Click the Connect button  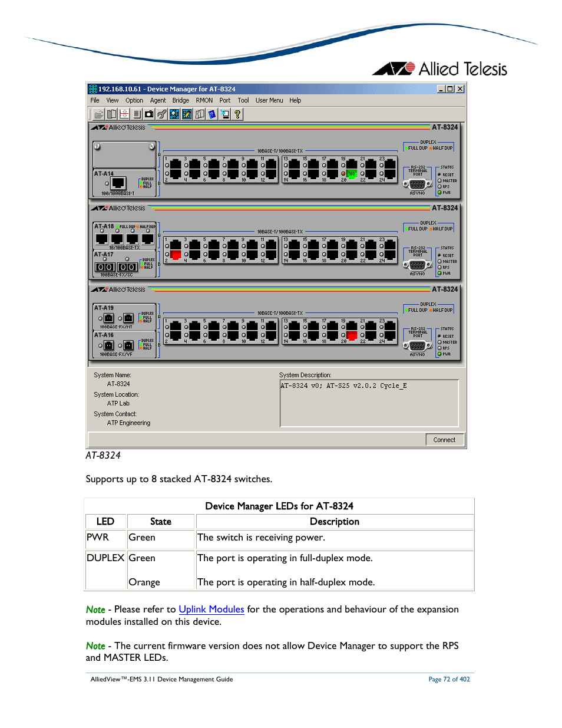pyautogui.click(x=445, y=440)
